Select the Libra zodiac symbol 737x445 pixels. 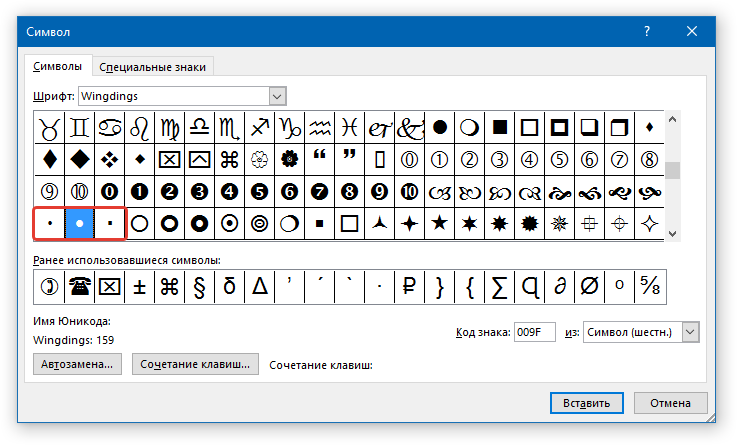click(x=200, y=128)
